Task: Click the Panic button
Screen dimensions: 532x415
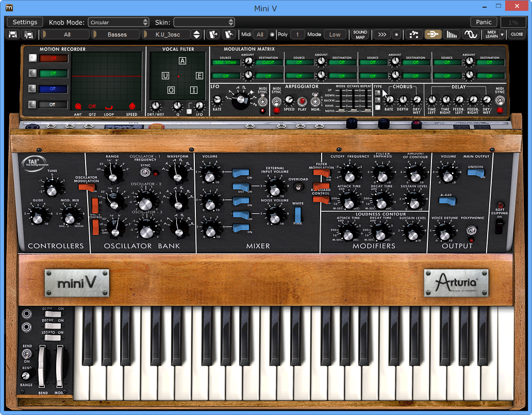Action: pyautogui.click(x=484, y=22)
